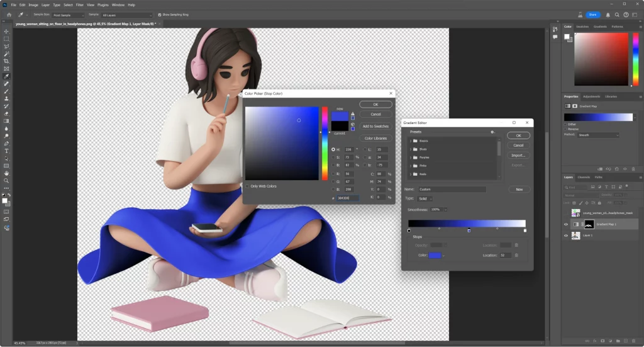Switch to the Channels tab
Viewport: 644px width, 347px height.
click(584, 177)
